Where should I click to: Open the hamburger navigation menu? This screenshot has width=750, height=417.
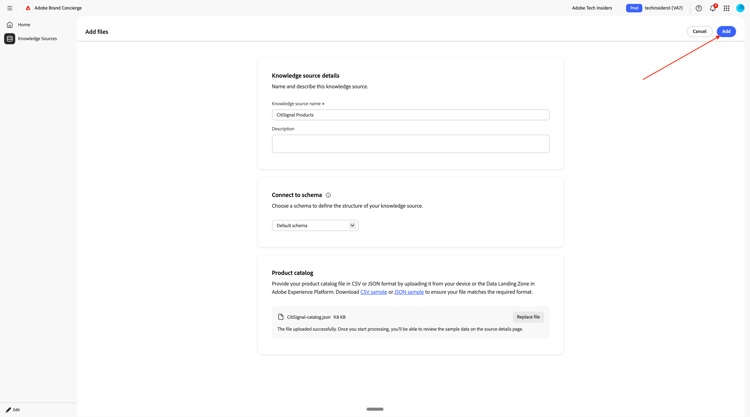(10, 8)
